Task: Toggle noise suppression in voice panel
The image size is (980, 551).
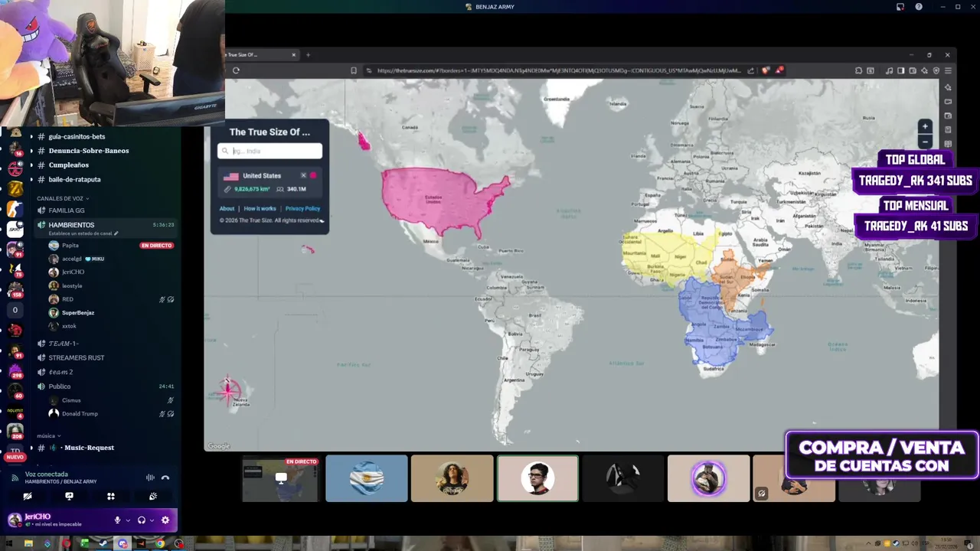Action: pos(150,478)
